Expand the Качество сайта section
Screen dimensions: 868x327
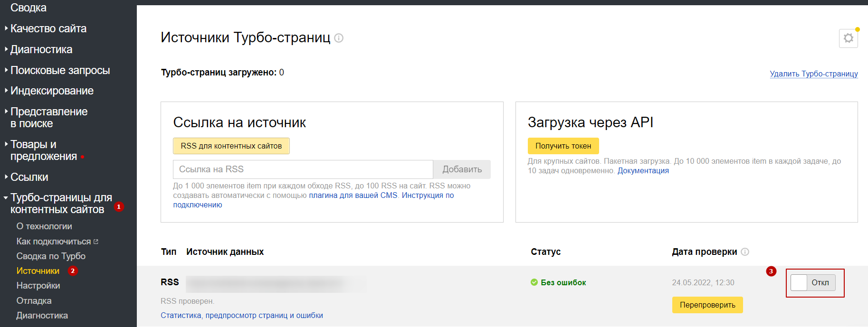click(48, 28)
